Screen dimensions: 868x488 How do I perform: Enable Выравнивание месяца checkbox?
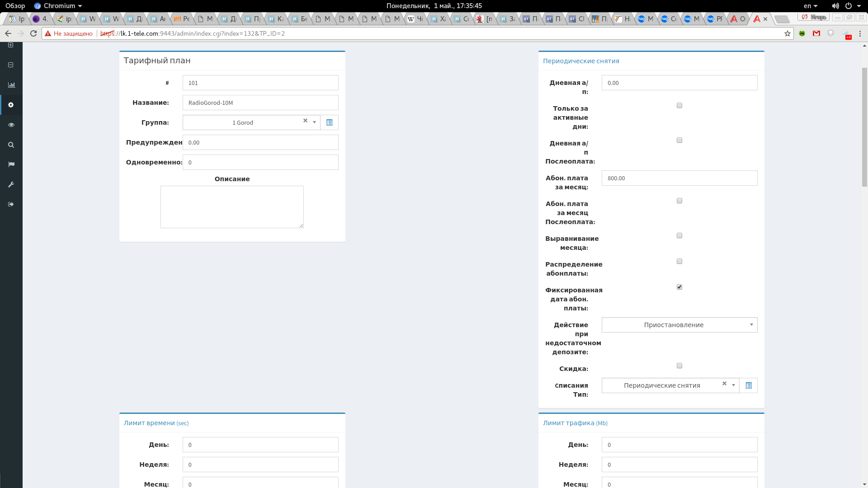click(679, 235)
